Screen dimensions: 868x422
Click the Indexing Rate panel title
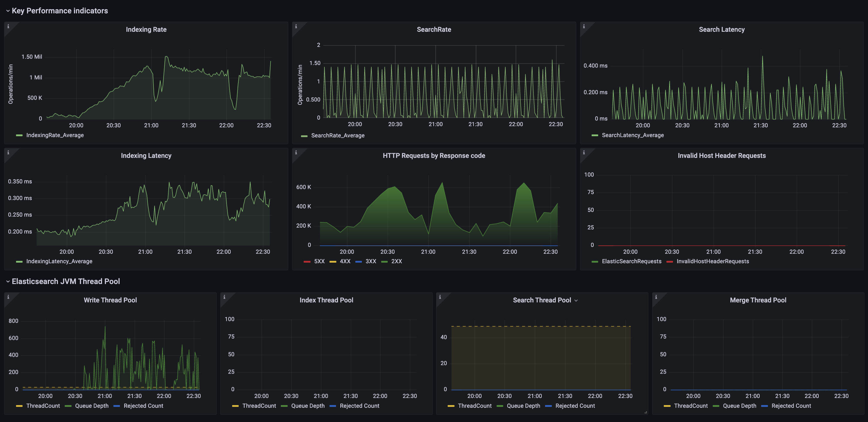pos(146,30)
